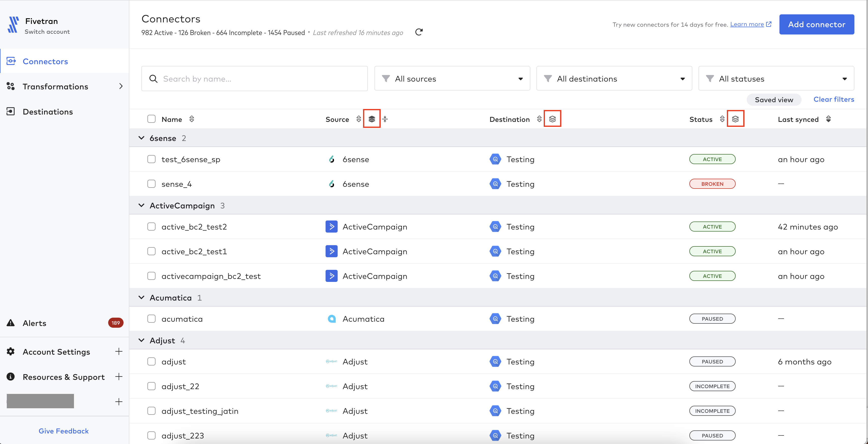Focus the Search by name field
This screenshot has width=868, height=444.
[254, 79]
